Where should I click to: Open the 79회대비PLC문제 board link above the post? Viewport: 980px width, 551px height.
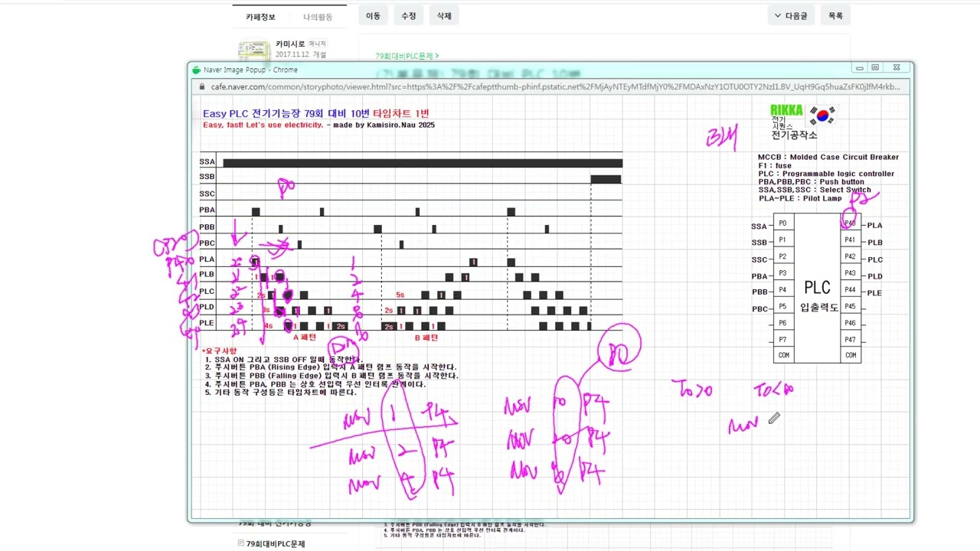coord(407,56)
